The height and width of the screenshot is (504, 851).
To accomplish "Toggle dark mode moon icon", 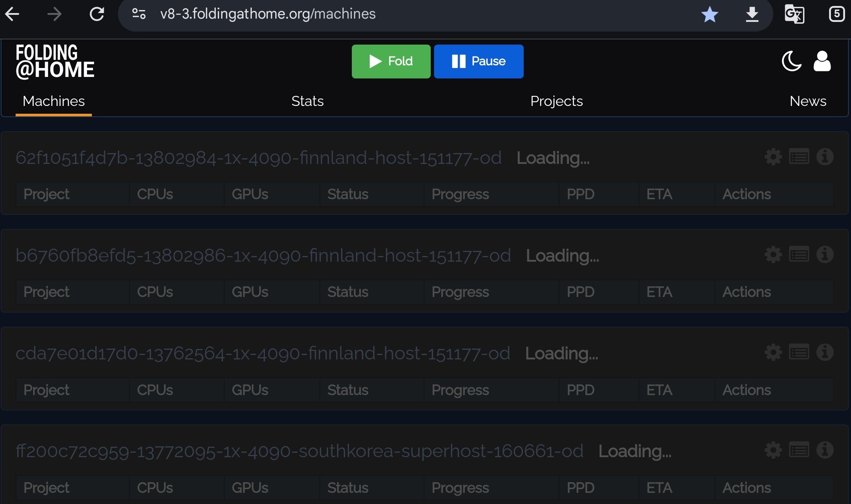I will pos(791,61).
